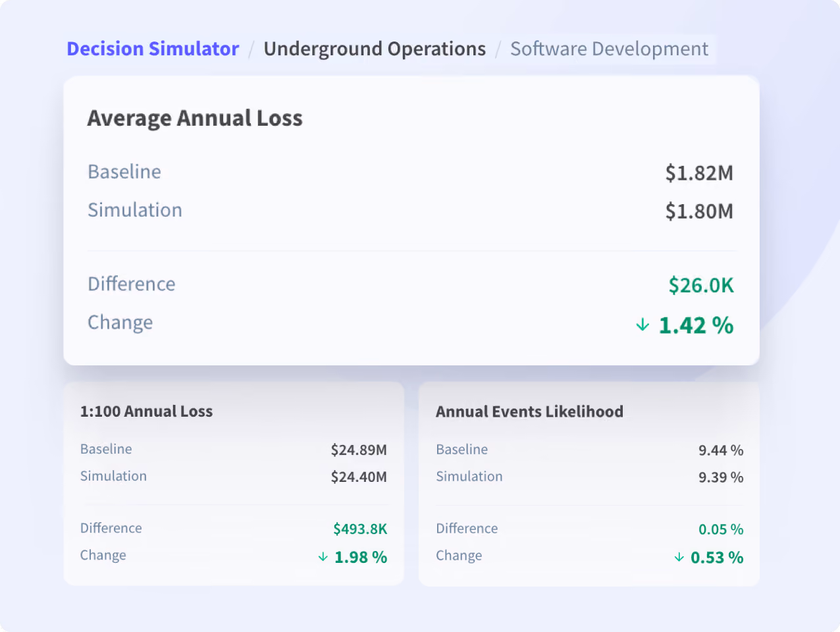
Task: Click the 0.53 % change value
Action: (717, 558)
